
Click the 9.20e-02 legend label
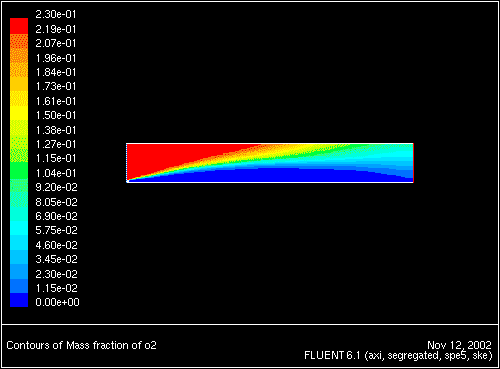tap(56, 187)
